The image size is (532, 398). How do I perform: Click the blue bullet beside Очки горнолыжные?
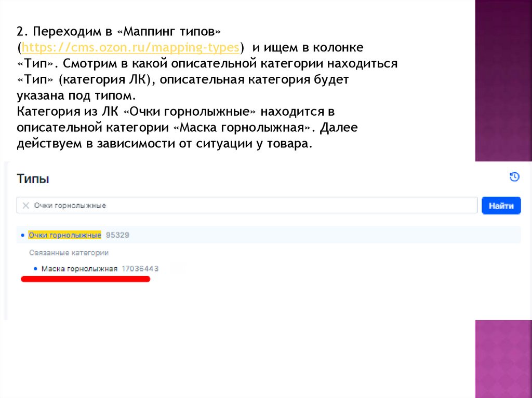(x=22, y=235)
